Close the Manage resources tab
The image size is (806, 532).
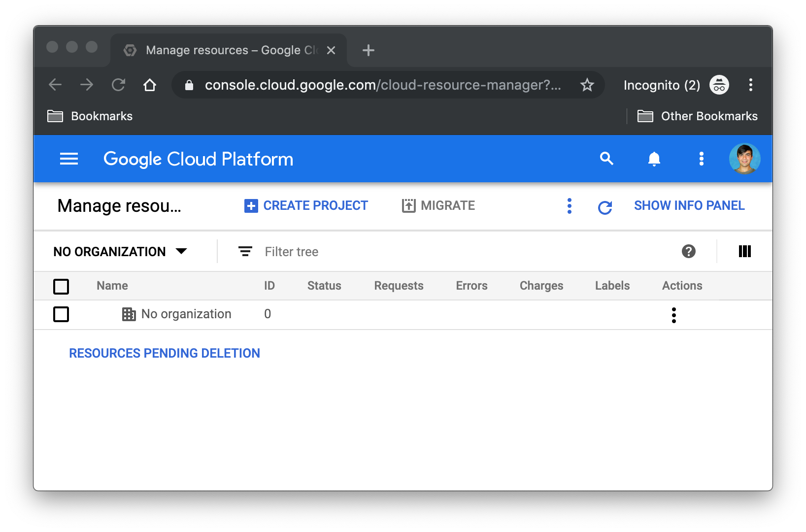[331, 50]
